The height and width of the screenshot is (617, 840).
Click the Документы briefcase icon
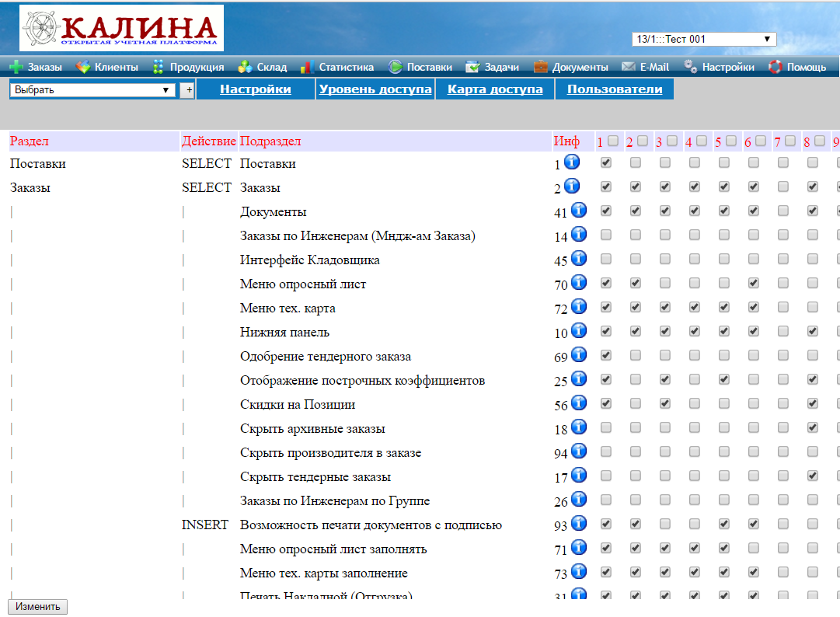tap(541, 67)
